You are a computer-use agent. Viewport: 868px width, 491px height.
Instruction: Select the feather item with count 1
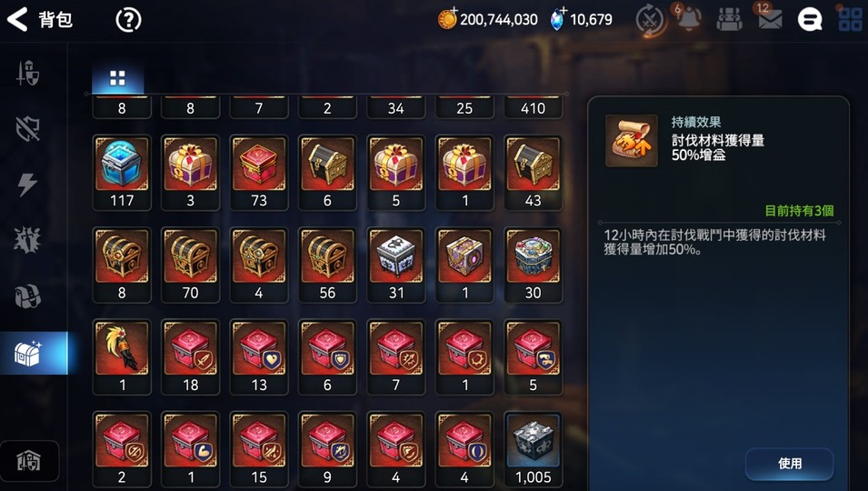[x=122, y=357]
